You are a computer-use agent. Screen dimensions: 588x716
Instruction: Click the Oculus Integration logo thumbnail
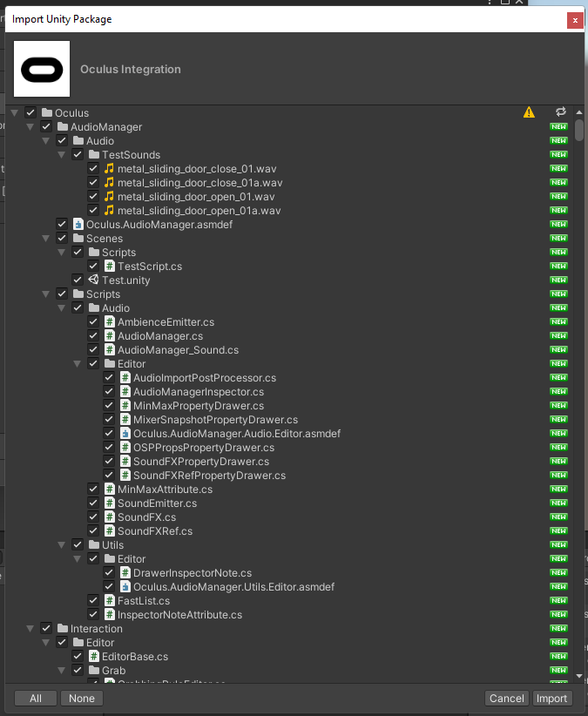point(42,69)
